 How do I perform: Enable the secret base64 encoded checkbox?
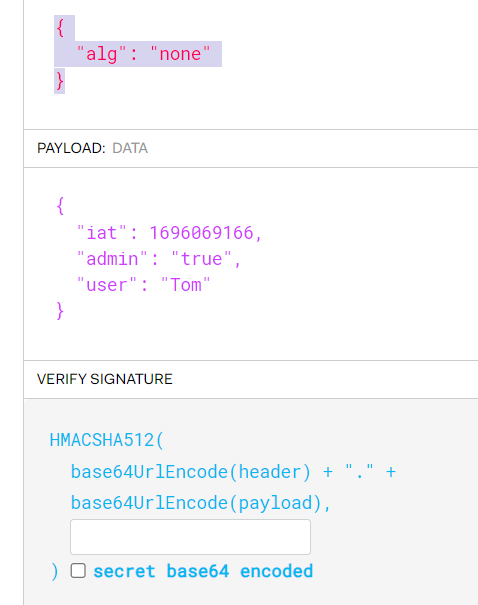(x=78, y=570)
